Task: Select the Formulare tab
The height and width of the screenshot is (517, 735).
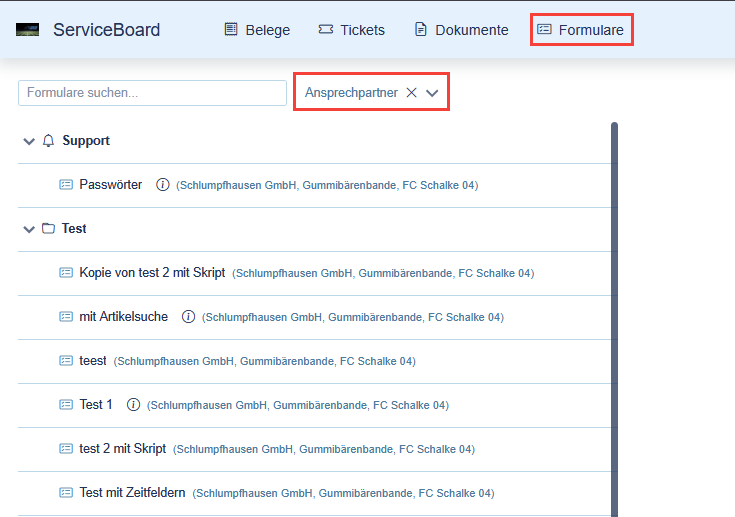Action: coord(581,30)
